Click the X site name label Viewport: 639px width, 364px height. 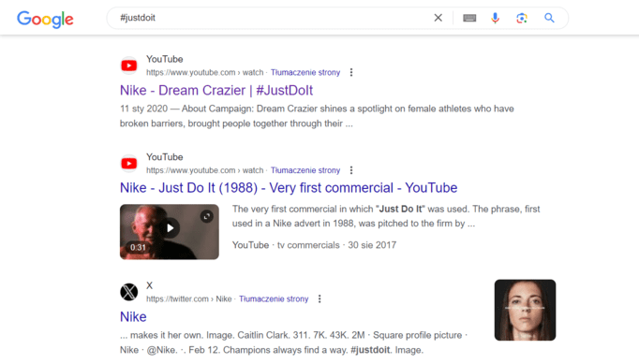(x=150, y=285)
